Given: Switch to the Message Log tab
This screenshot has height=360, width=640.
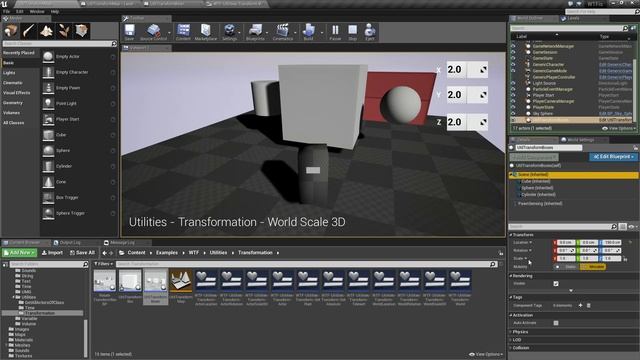Looking at the screenshot, I should coord(122,242).
